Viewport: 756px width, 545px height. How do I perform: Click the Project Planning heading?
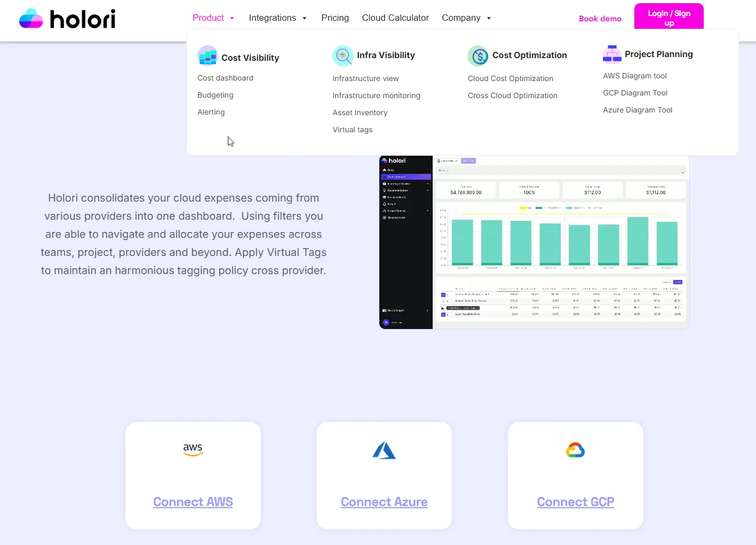(659, 54)
